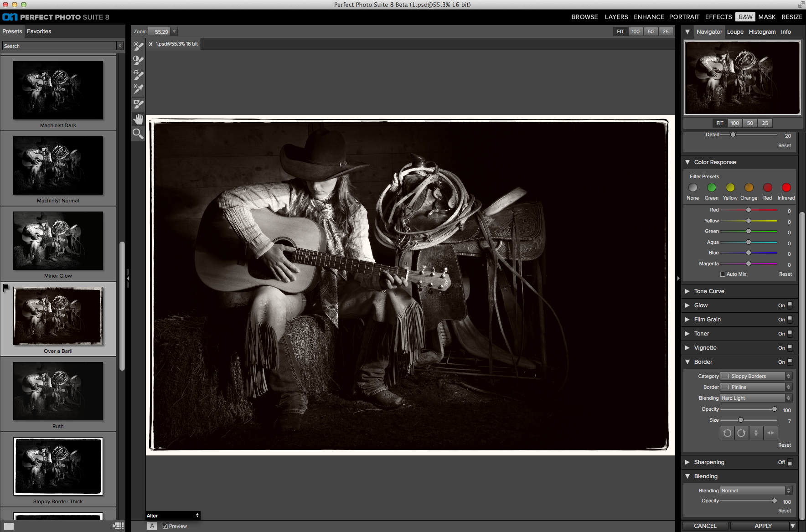Select the Zoom magnifier tool
This screenshot has width=806, height=532.
138,134
